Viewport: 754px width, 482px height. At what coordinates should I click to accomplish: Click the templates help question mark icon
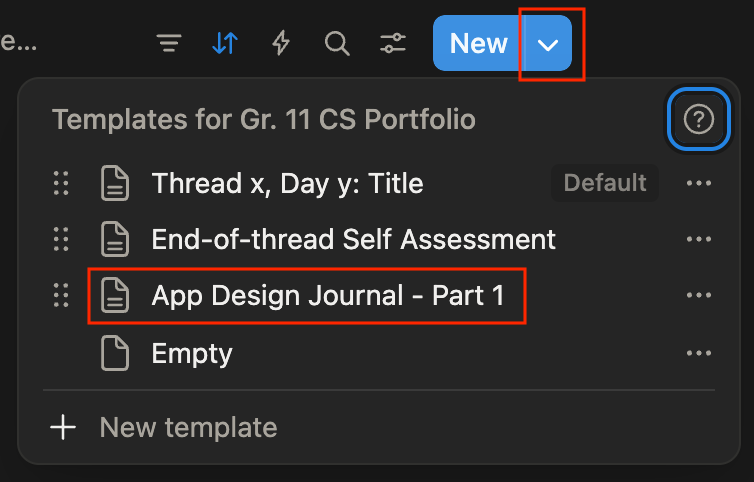click(698, 120)
